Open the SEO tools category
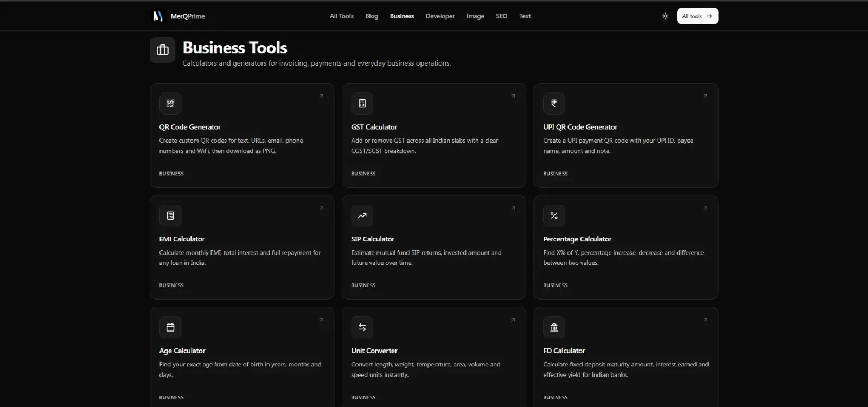868x407 pixels. tap(502, 16)
